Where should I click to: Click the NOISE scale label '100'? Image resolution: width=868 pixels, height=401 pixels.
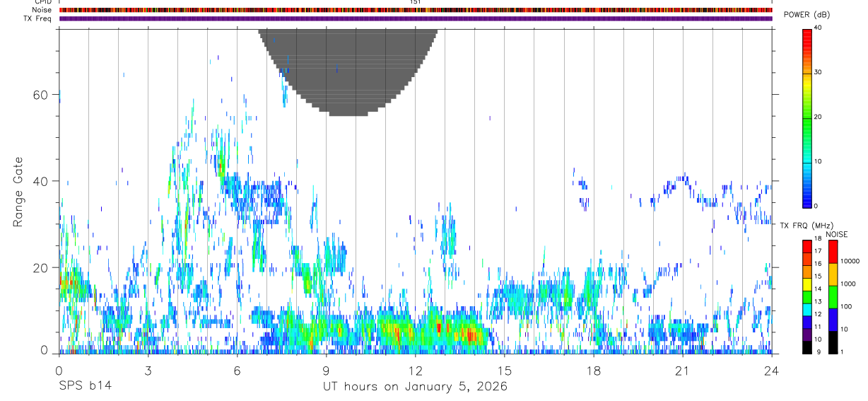pyautogui.click(x=846, y=306)
